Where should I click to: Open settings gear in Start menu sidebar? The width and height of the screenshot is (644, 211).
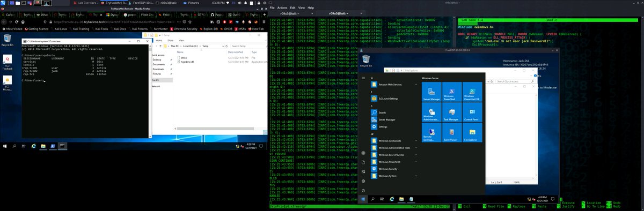pyautogui.click(x=364, y=180)
